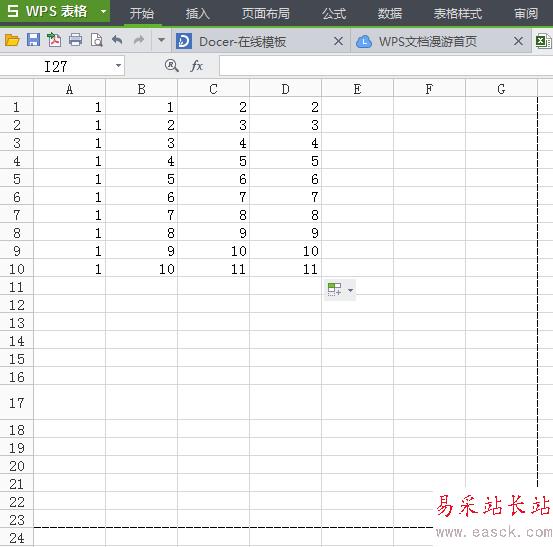Image resolution: width=553 pixels, height=547 pixels.
Task: Click cell C3 containing 4
Action: click(213, 143)
